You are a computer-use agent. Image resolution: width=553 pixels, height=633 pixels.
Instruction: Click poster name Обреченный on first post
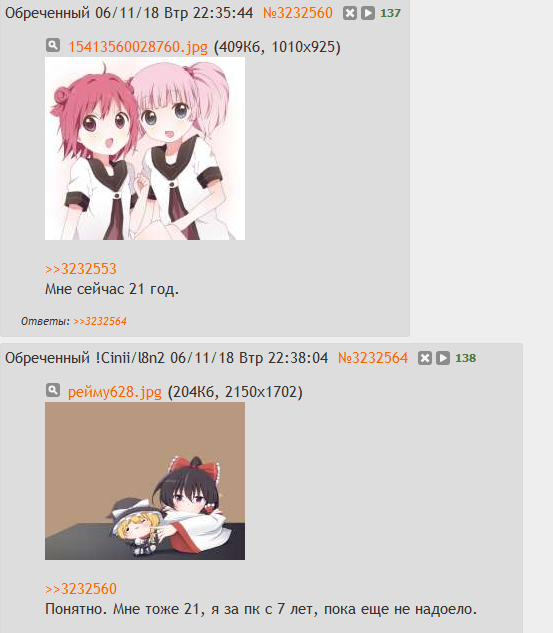point(47,13)
